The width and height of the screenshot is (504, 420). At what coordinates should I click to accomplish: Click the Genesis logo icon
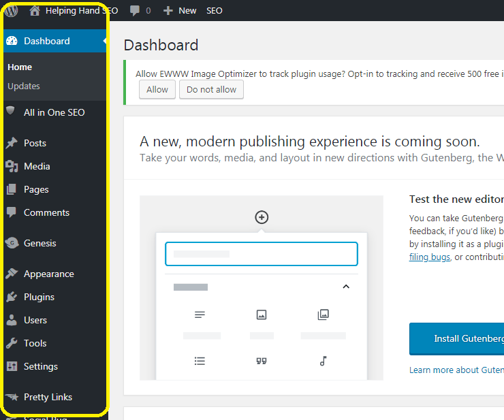click(12, 243)
